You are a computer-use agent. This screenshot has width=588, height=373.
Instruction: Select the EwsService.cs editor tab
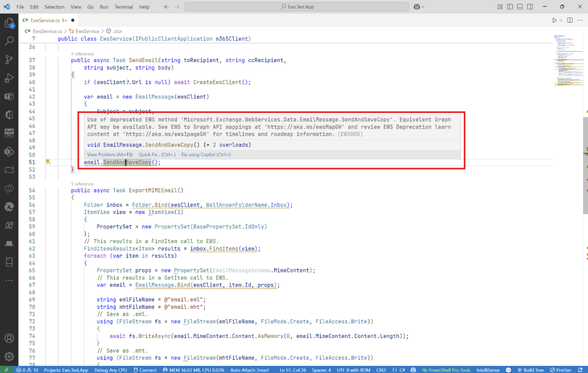46,20
